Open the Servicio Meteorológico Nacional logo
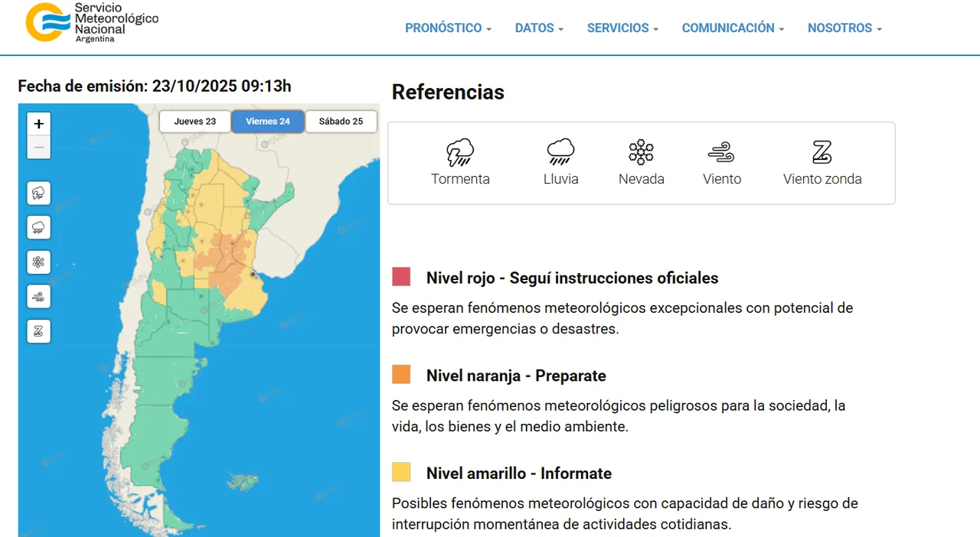Image resolution: width=980 pixels, height=537 pixels. (x=92, y=23)
